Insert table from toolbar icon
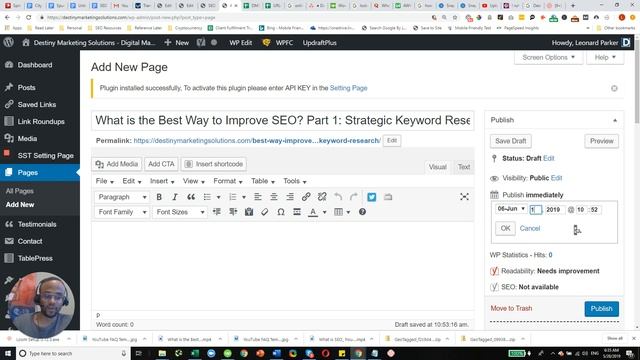 [338, 212]
